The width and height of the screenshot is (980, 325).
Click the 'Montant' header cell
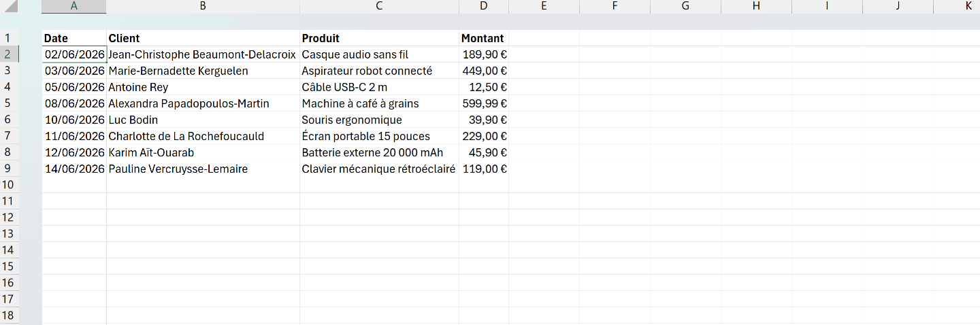coord(484,38)
